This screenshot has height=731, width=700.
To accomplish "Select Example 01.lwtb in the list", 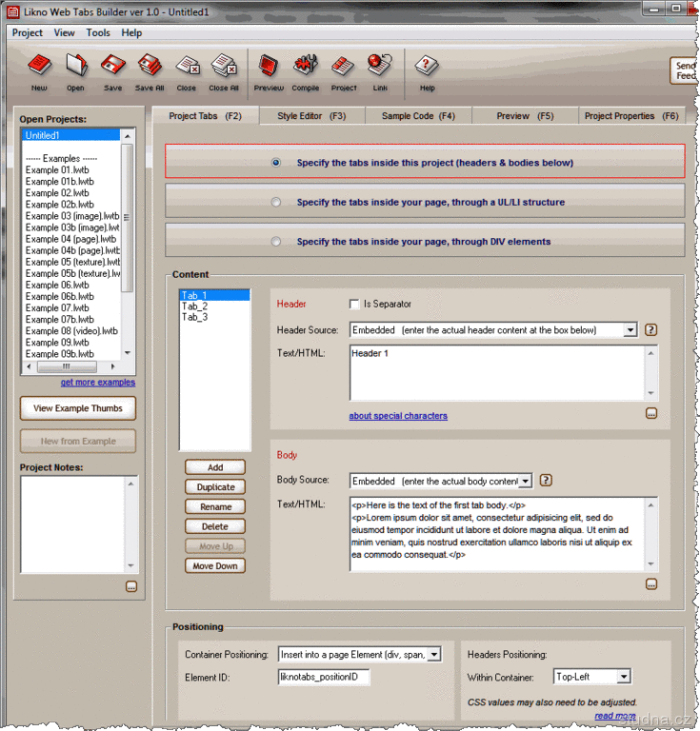I will point(70,169).
